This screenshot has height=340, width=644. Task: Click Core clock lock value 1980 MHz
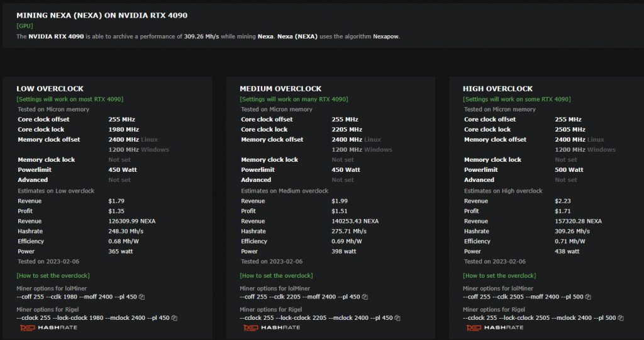[124, 129]
